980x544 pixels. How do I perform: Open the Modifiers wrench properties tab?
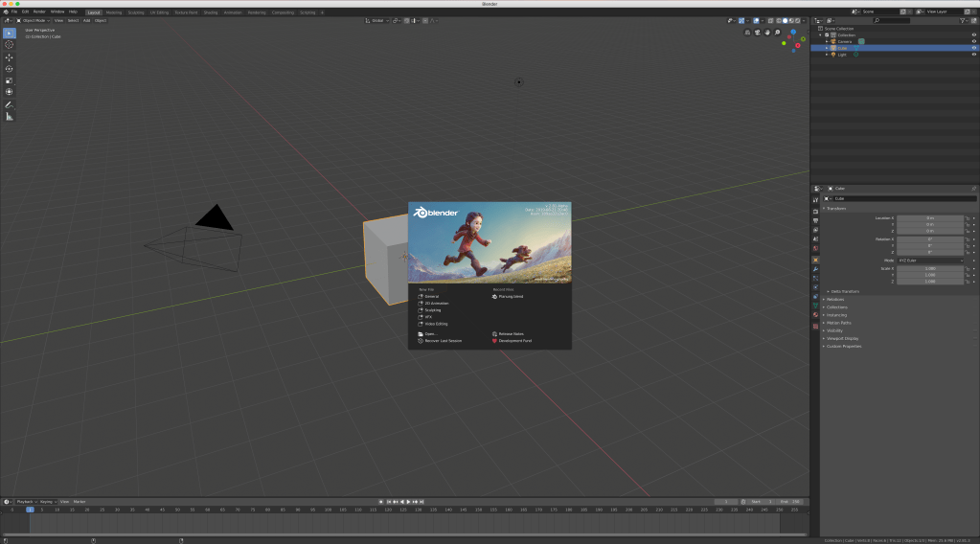click(815, 269)
